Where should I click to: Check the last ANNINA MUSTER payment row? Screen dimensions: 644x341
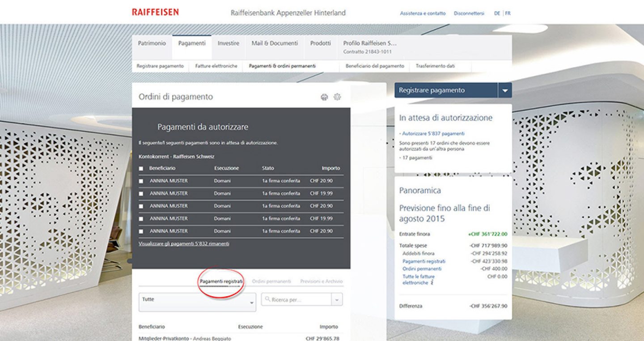(141, 231)
